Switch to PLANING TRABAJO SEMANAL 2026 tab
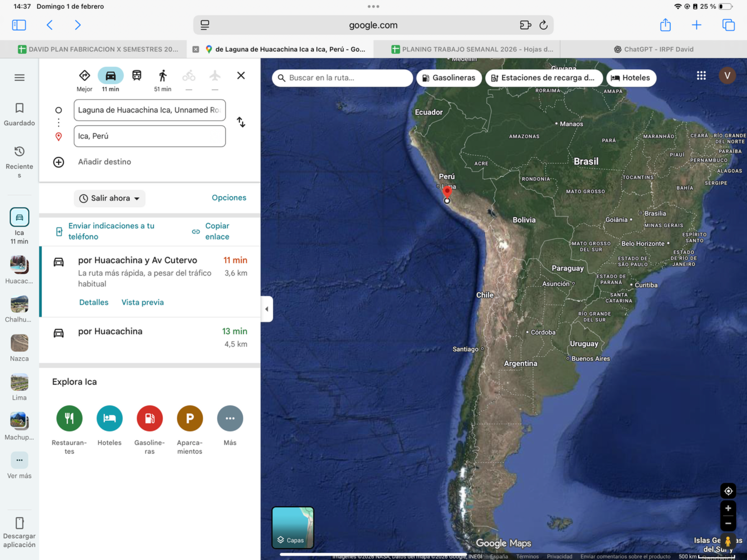Viewport: 747px width, 560px height. click(472, 49)
